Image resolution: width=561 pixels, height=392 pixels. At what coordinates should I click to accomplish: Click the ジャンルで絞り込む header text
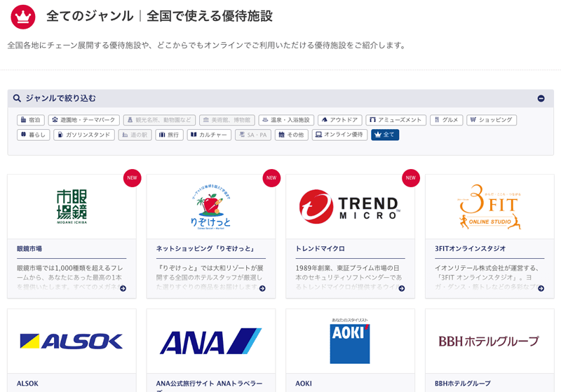click(x=61, y=98)
